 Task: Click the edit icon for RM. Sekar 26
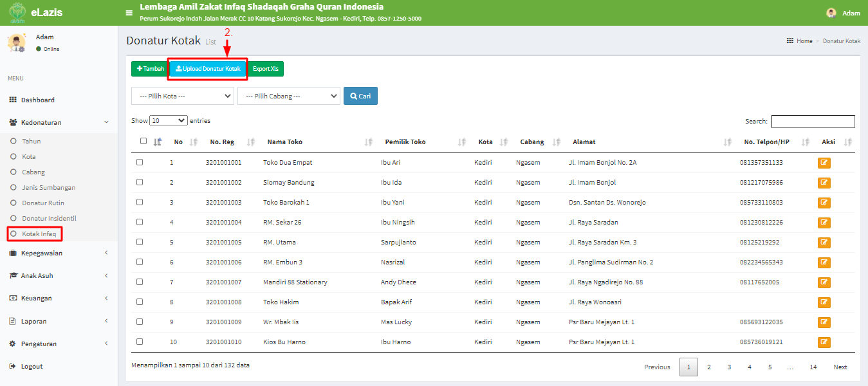[x=824, y=223]
